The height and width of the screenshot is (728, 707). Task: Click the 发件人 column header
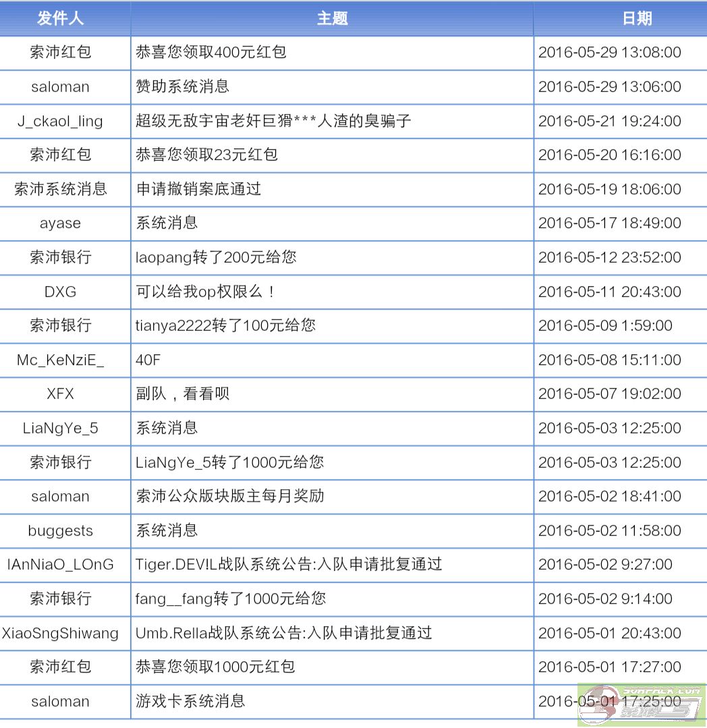tap(60, 18)
